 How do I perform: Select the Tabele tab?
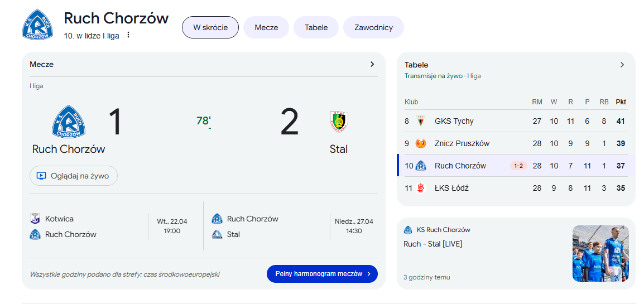(316, 27)
